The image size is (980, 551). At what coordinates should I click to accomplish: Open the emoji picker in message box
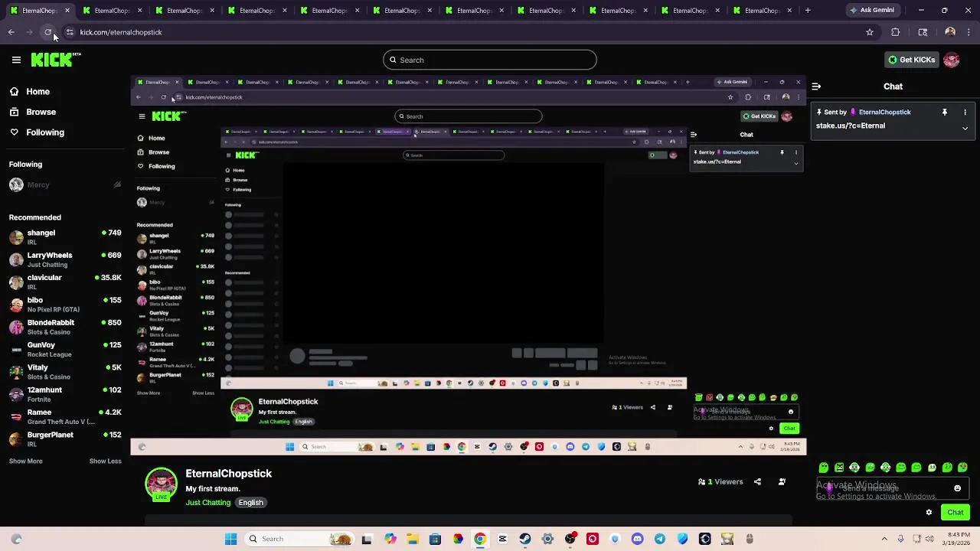point(957,488)
